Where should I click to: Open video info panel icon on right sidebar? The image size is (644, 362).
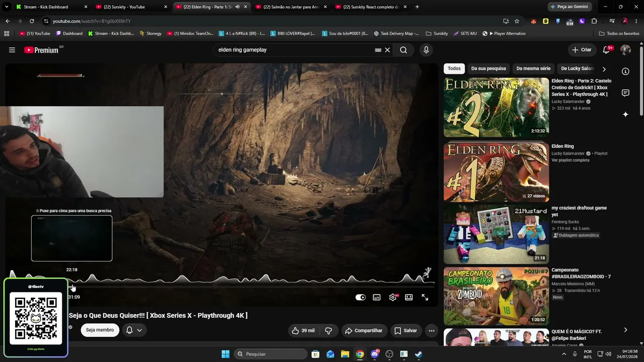point(625,71)
